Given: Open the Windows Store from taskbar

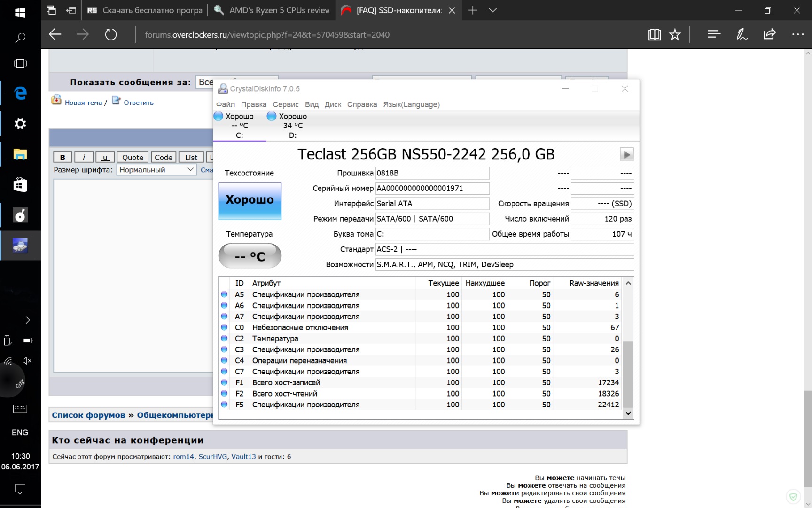Looking at the screenshot, I should [20, 184].
